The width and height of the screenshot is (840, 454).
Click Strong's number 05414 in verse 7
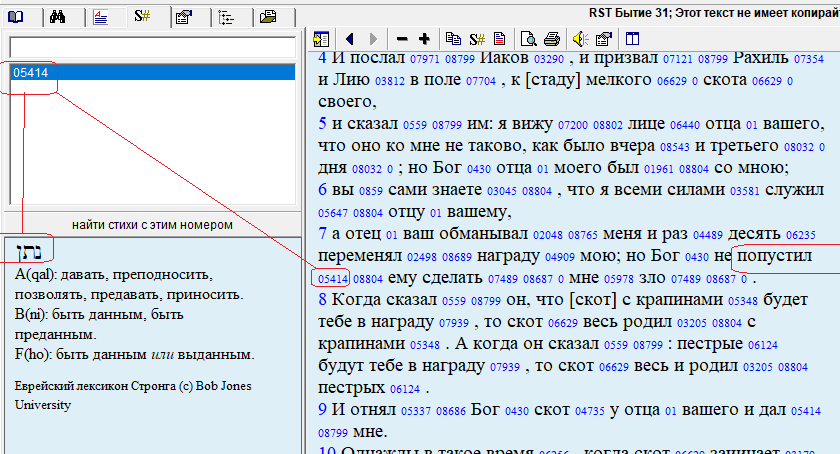(x=331, y=279)
